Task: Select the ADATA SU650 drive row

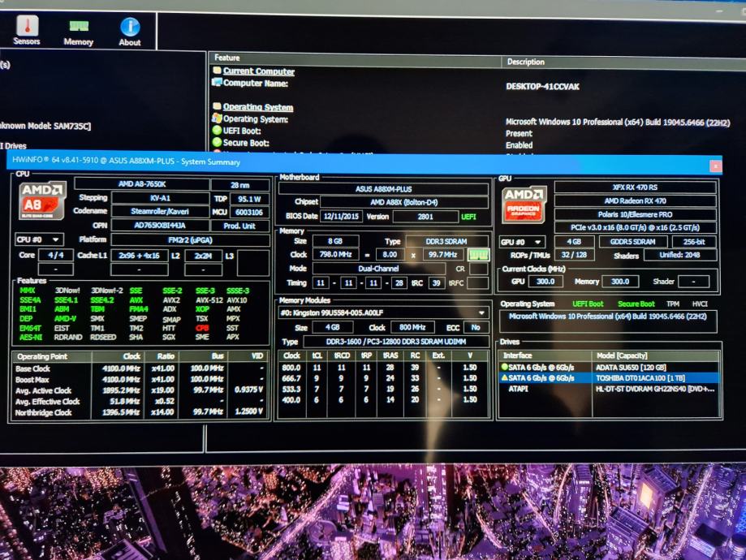Action: click(609, 367)
